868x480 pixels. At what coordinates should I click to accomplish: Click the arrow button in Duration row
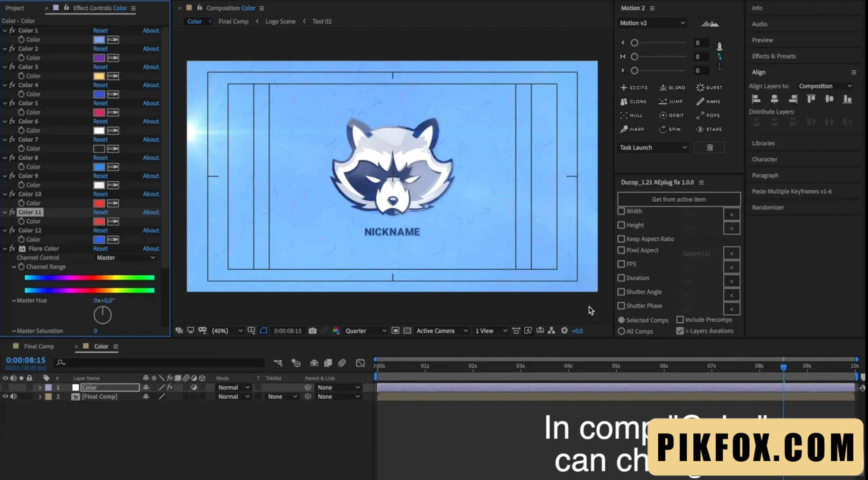tap(732, 281)
